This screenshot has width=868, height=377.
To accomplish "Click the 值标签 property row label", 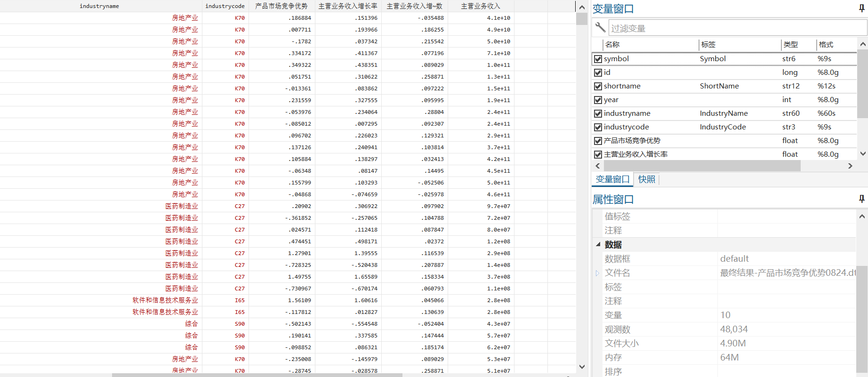I will [x=617, y=217].
